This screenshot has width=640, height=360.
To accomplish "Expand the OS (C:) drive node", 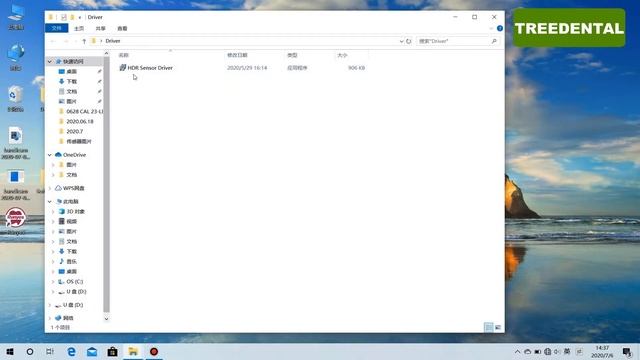I will 53,282.
